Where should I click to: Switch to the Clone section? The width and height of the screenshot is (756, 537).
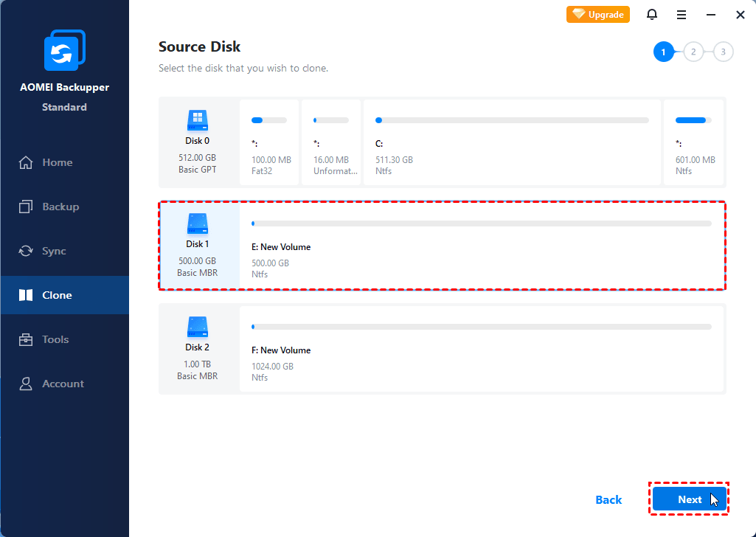click(x=57, y=295)
